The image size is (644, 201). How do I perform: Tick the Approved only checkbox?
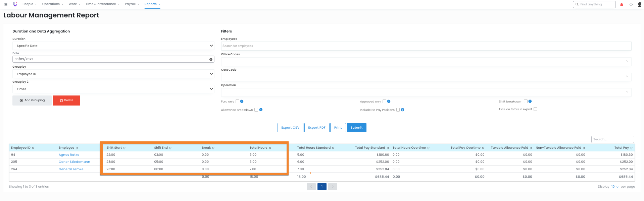tap(384, 102)
